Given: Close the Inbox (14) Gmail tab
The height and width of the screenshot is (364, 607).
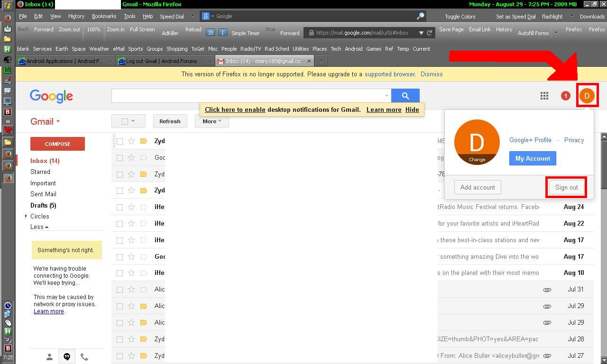Looking at the screenshot, I should 309,61.
